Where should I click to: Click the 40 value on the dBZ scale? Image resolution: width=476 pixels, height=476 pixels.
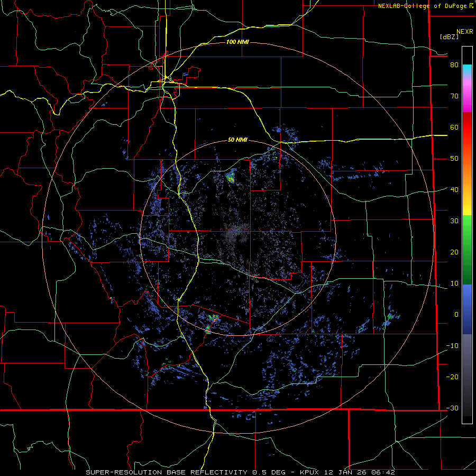click(454, 189)
